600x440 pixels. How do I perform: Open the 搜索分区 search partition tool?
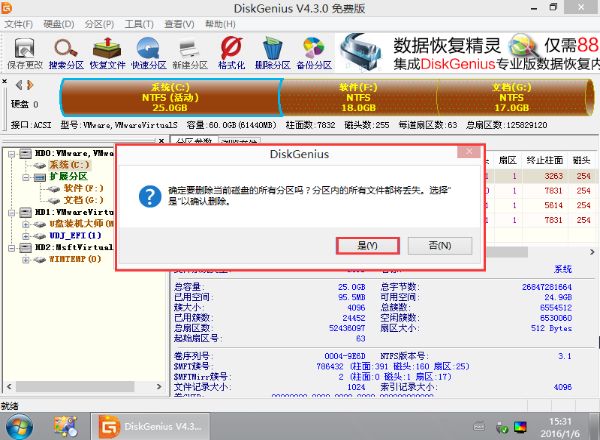click(66, 53)
